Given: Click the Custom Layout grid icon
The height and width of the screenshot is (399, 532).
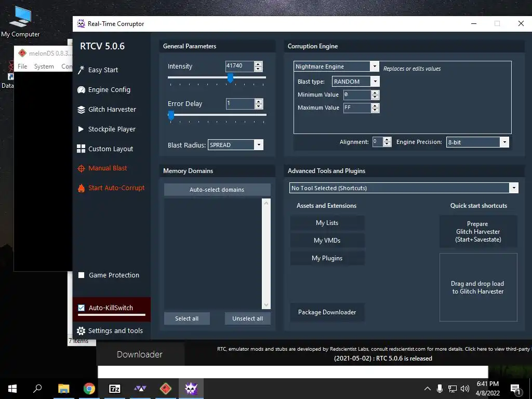Looking at the screenshot, I should pos(81,149).
